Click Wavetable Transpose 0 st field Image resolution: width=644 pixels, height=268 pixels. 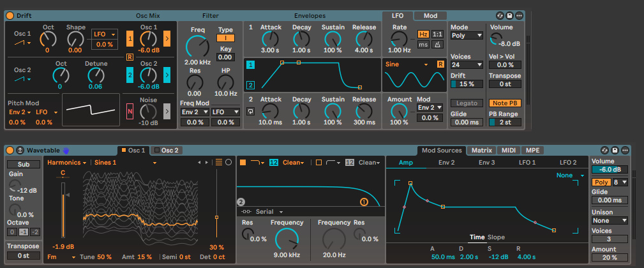click(x=24, y=255)
